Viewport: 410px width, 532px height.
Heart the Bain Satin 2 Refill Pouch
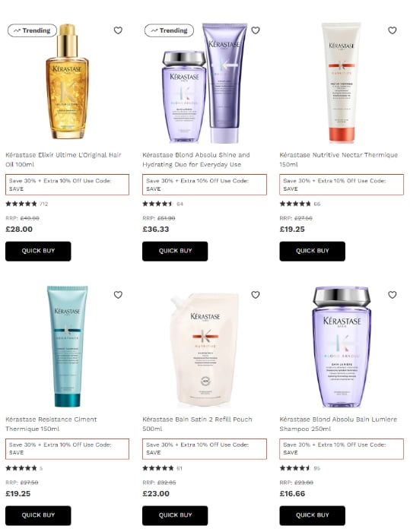256,295
